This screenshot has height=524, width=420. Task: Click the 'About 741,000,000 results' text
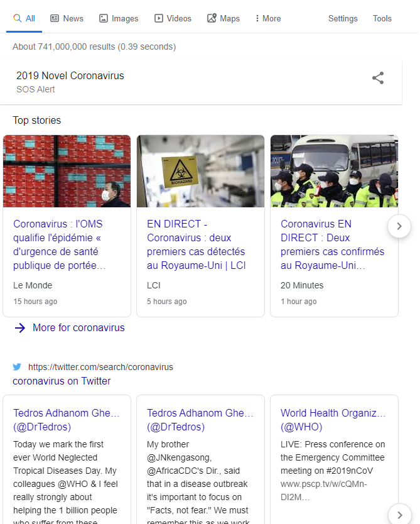click(x=94, y=46)
